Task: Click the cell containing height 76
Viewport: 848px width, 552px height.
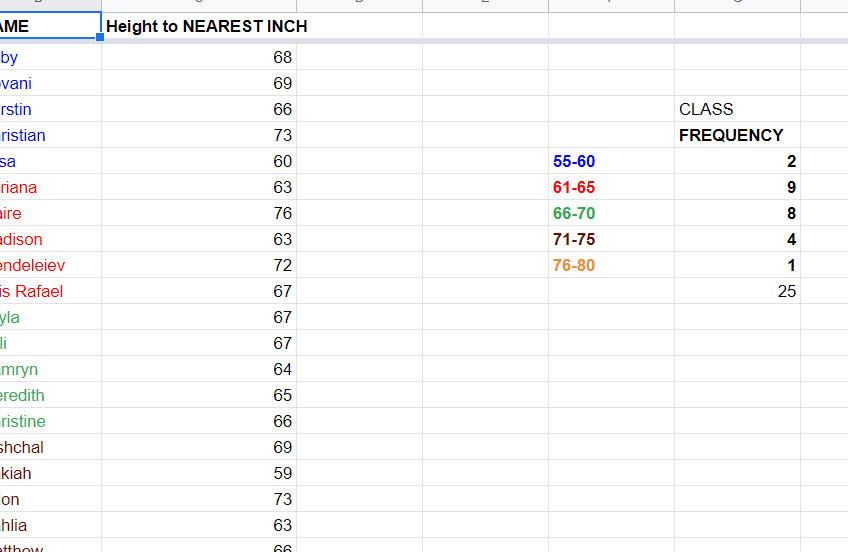Action: [199, 213]
